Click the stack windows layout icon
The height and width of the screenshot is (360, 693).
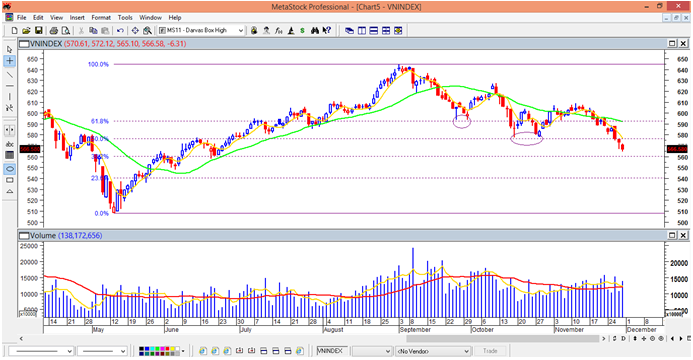pos(373,30)
